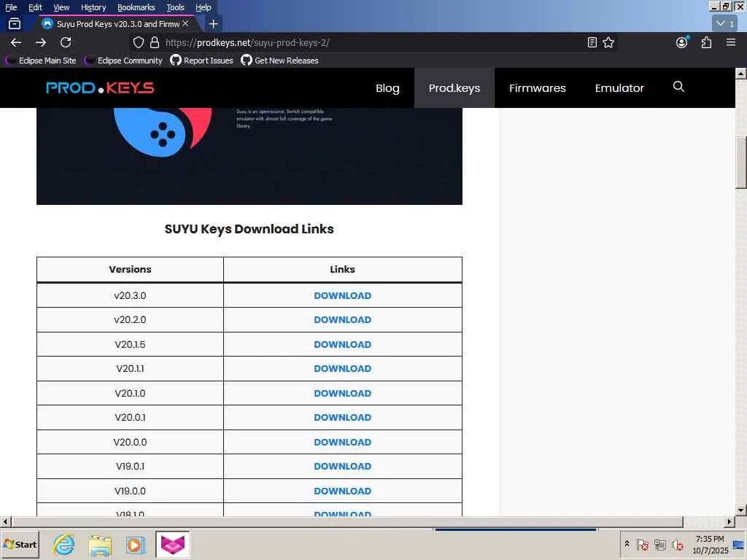Open the hamburger application menu
The width and height of the screenshot is (747, 560).
click(x=731, y=42)
